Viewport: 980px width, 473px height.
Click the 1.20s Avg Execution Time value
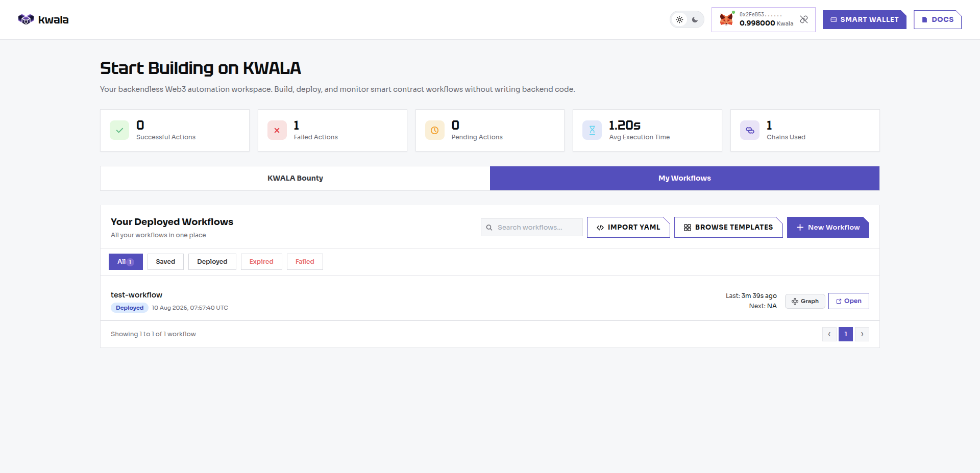625,125
